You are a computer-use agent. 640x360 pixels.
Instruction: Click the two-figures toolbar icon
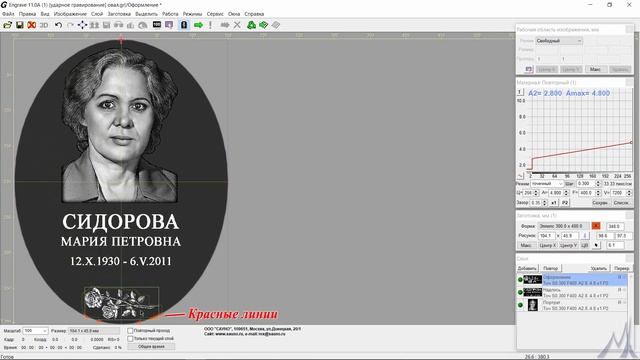coord(94,25)
